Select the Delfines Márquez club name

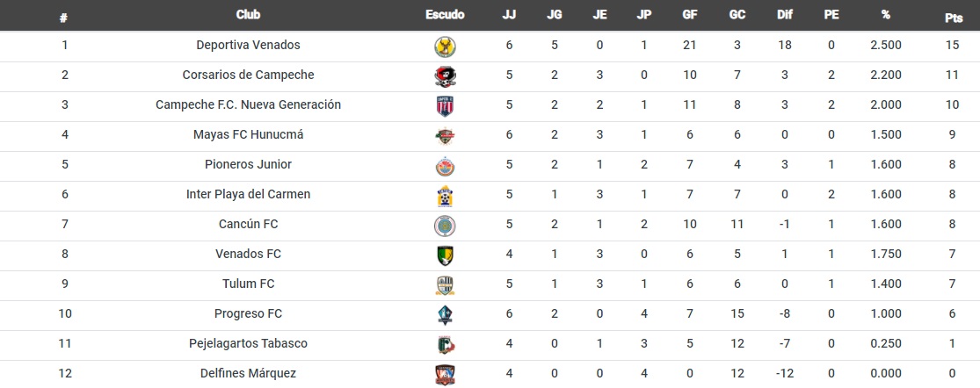(x=248, y=374)
